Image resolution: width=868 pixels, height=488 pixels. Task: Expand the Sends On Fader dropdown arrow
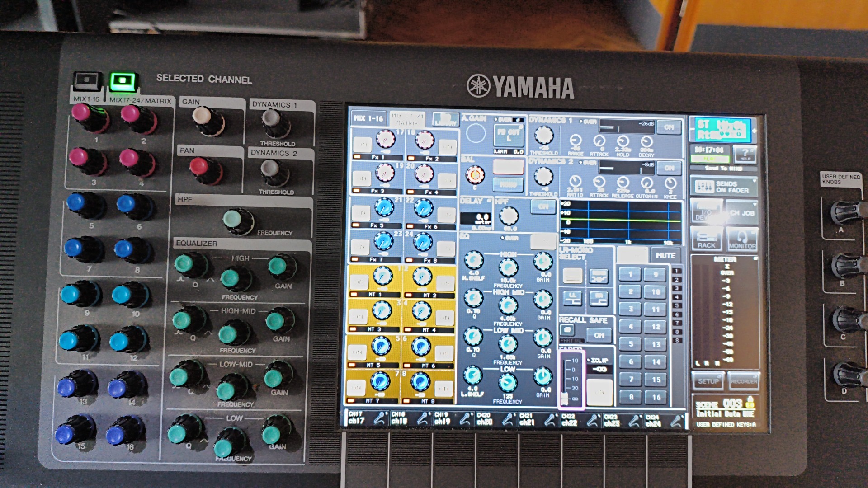click(754, 181)
